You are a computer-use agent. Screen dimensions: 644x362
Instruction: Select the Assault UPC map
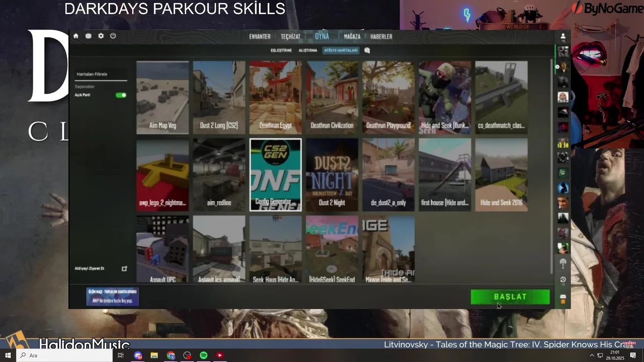[163, 249]
